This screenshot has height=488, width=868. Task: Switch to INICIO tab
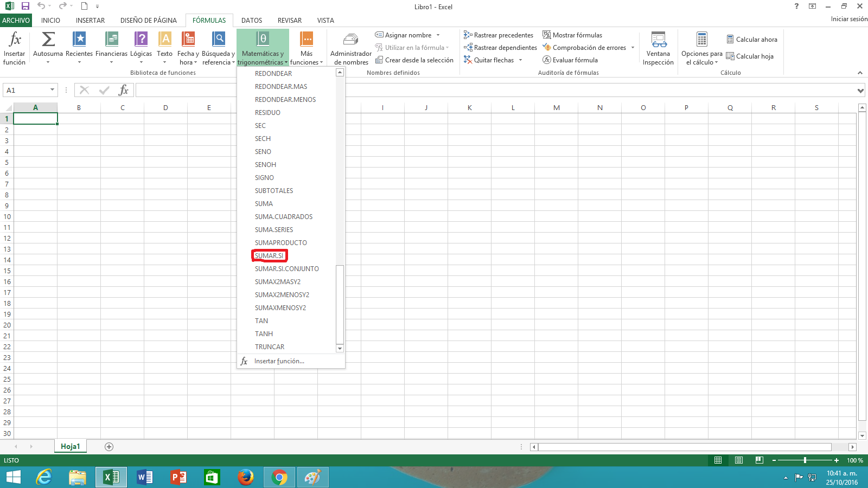[x=51, y=20]
